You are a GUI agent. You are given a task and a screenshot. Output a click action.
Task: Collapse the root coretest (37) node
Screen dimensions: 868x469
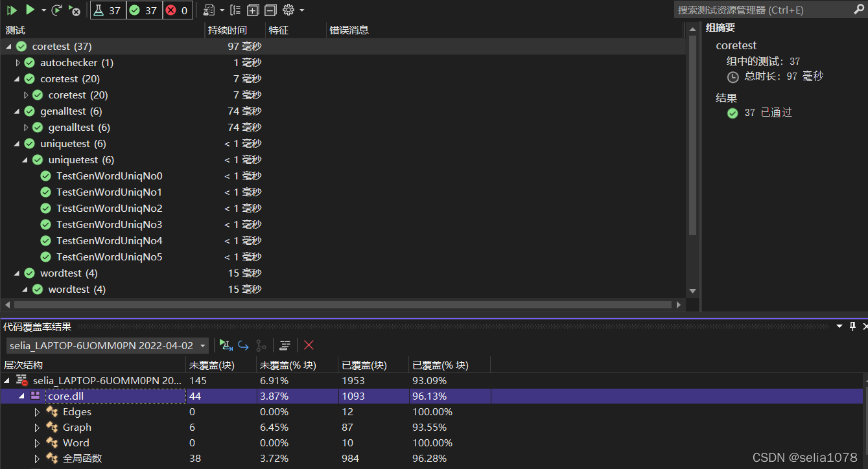click(8, 47)
